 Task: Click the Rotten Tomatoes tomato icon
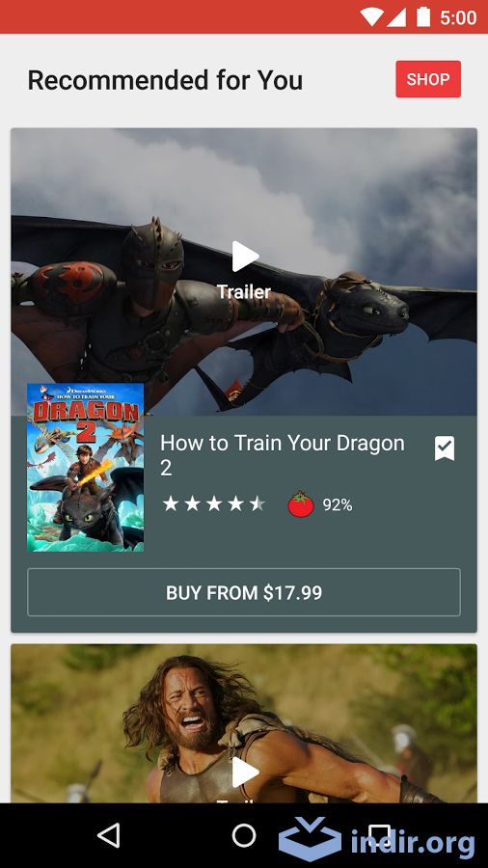click(301, 504)
